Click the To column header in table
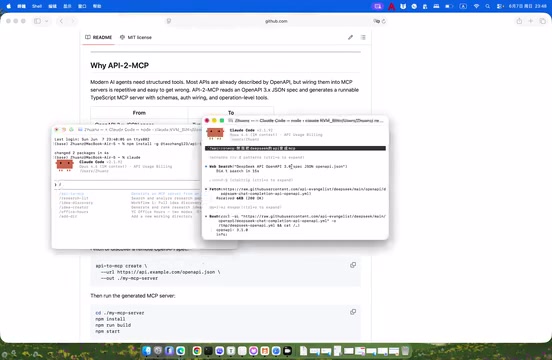552x360 pixels. tap(231, 113)
